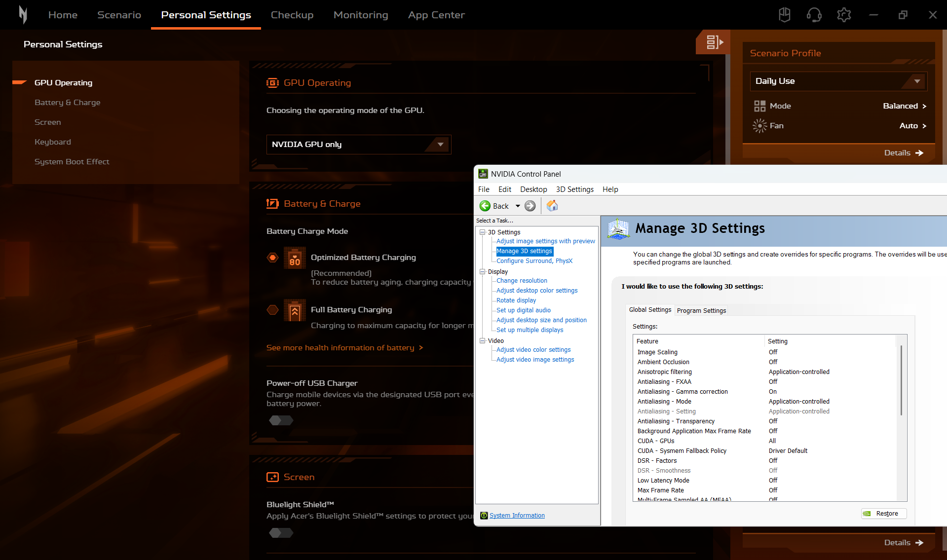Go back in NVIDIA Control Panel
This screenshot has height=560, width=947.
494,206
